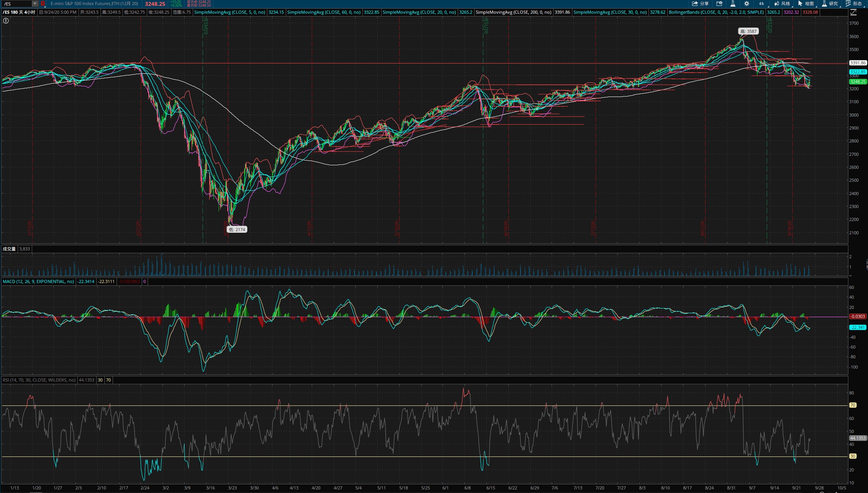Viewport: 868px width, 493px height.
Task: Select the BollingerBands study label
Action: coord(716,12)
